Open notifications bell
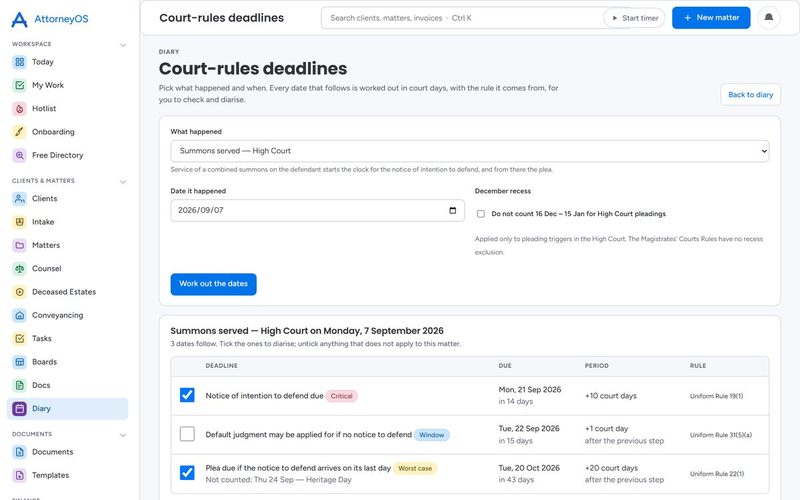The width and height of the screenshot is (800, 500). click(768, 18)
